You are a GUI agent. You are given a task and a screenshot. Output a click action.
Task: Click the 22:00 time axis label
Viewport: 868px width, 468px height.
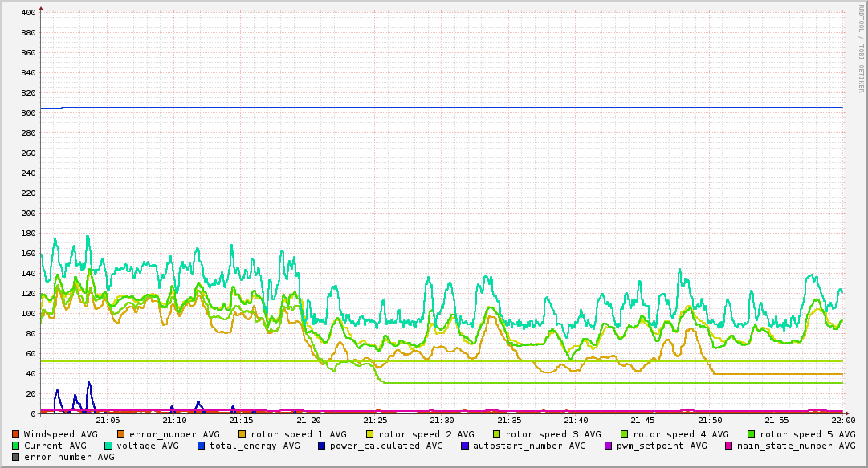coord(842,420)
